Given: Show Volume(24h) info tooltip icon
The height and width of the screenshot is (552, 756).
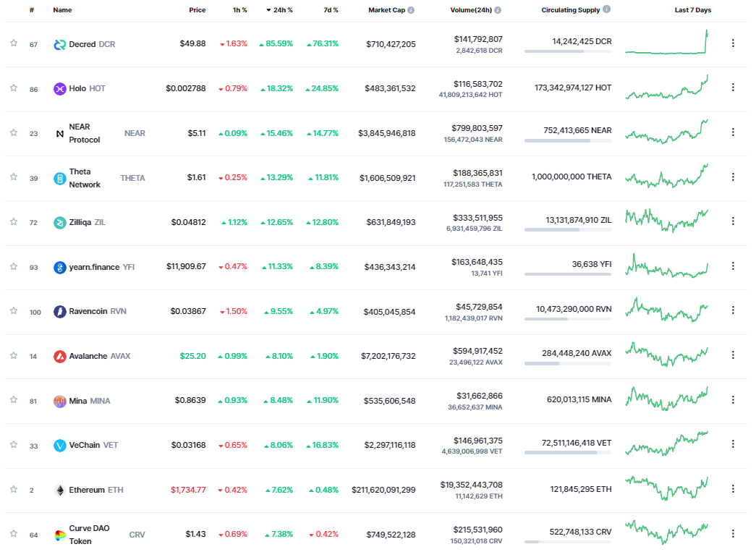Looking at the screenshot, I should (498, 10).
